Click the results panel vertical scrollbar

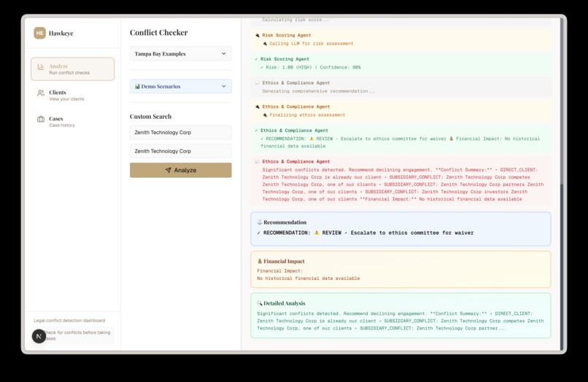pyautogui.click(x=562, y=267)
